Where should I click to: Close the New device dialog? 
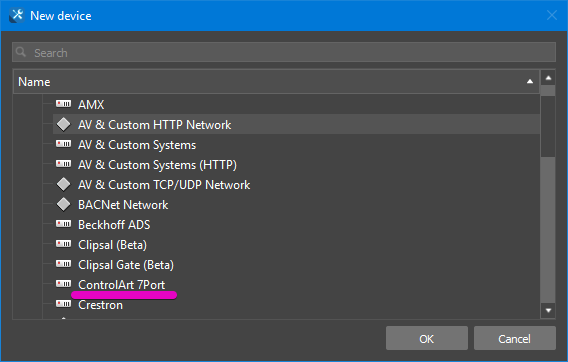(552, 15)
